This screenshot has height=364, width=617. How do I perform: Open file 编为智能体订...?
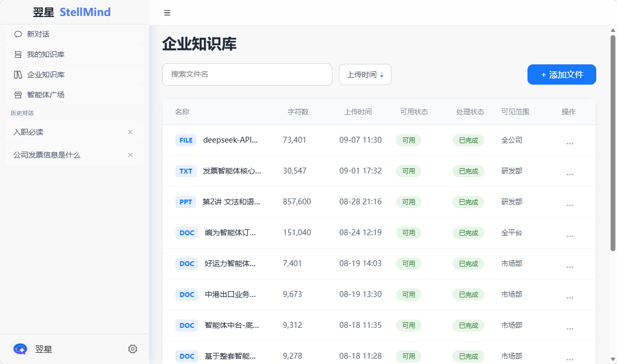[230, 233]
